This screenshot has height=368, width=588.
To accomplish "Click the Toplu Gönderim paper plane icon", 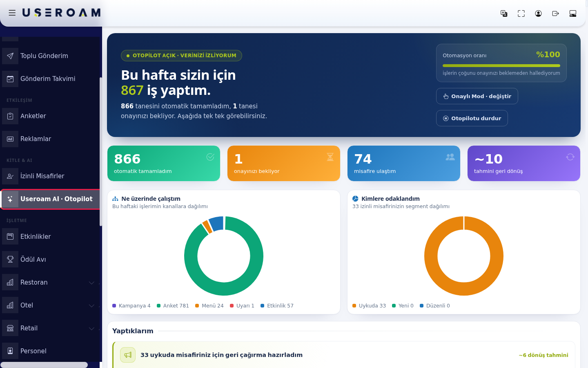I will click(x=10, y=56).
